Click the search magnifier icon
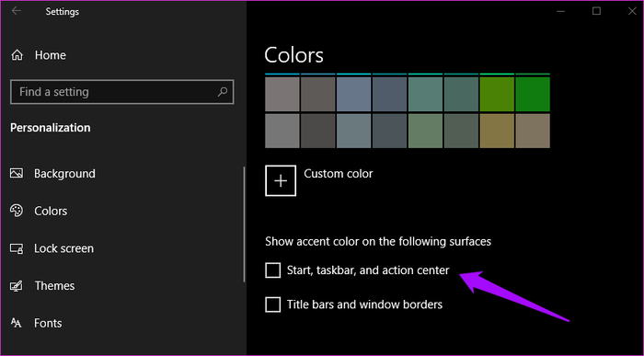This screenshot has height=356, width=644. click(x=223, y=92)
